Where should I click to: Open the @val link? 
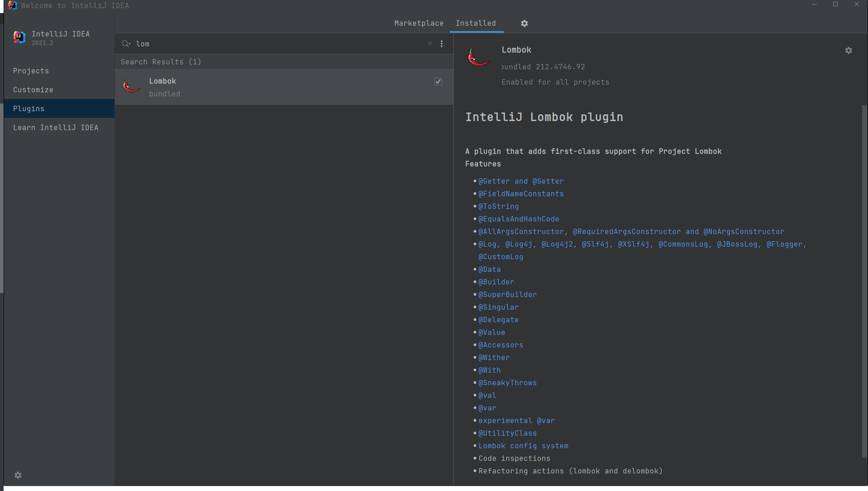click(487, 396)
